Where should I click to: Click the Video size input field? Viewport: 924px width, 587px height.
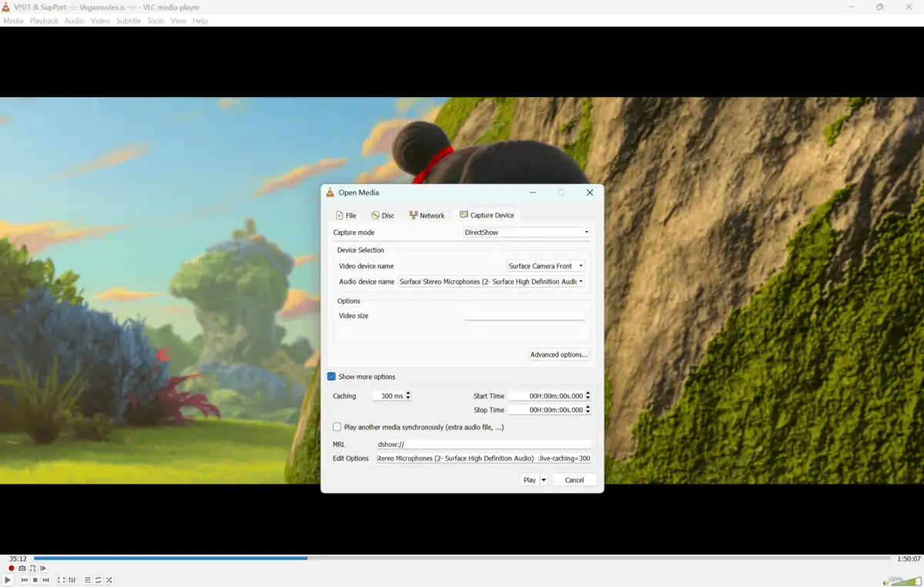point(524,315)
